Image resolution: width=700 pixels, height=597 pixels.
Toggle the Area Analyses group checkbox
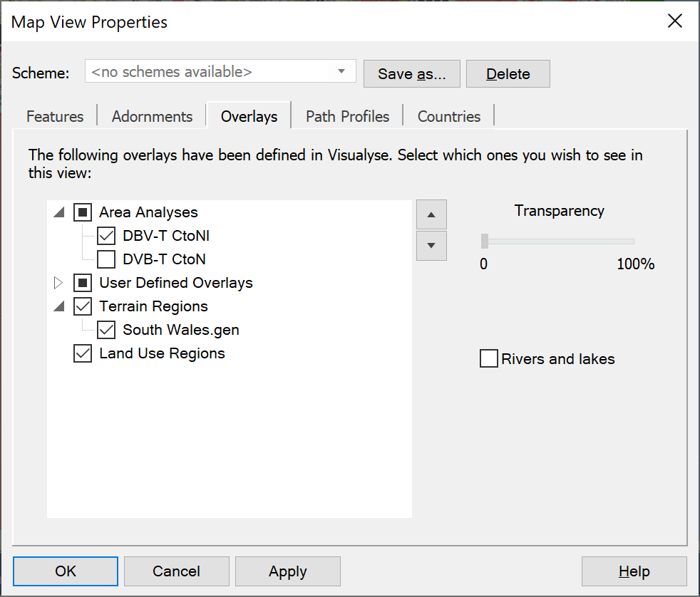[x=83, y=212]
